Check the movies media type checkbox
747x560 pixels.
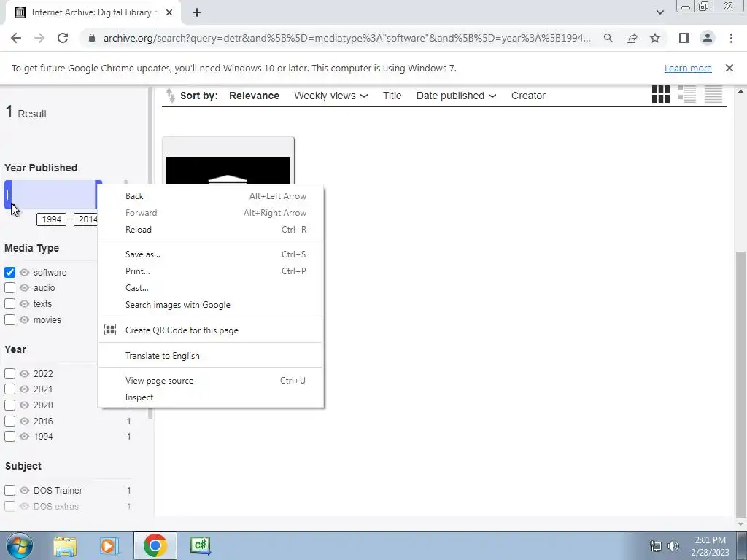[9, 319]
